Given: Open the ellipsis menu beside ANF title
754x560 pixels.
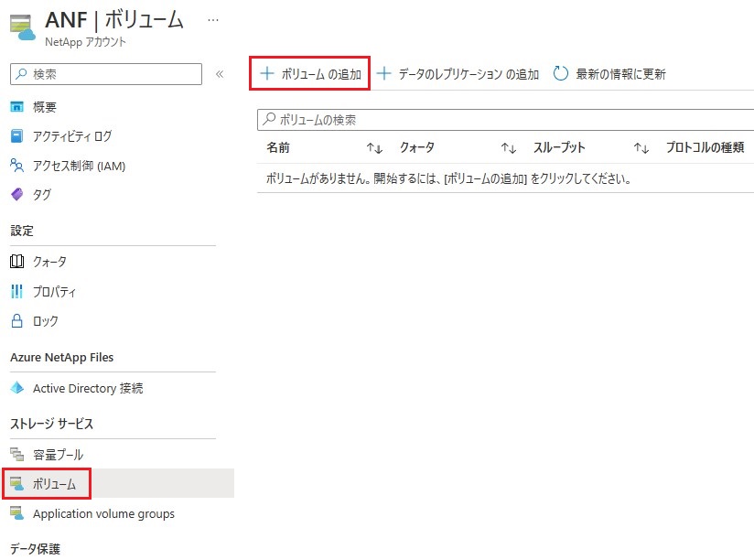Looking at the screenshot, I should coord(213,20).
